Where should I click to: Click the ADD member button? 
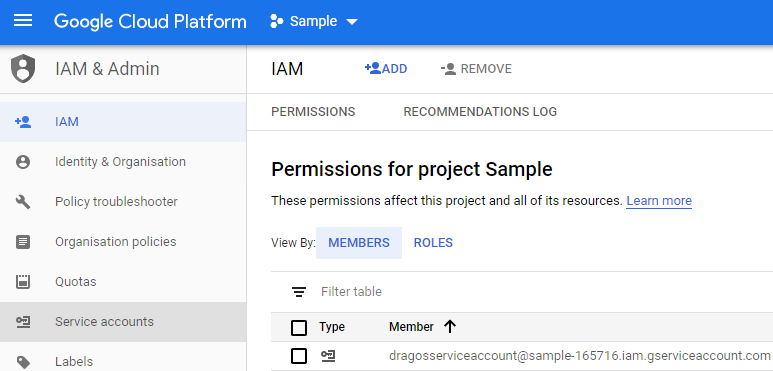coord(386,68)
